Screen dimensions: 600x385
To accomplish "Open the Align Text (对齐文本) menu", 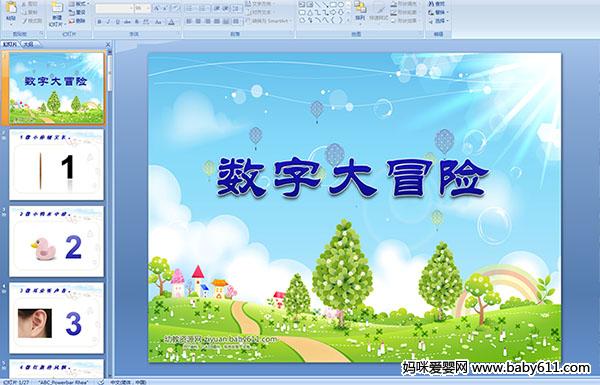I will 260,12.
